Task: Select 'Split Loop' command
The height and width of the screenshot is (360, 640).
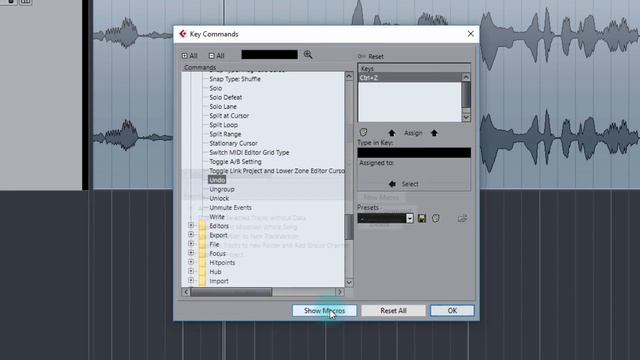Action: click(x=223, y=125)
